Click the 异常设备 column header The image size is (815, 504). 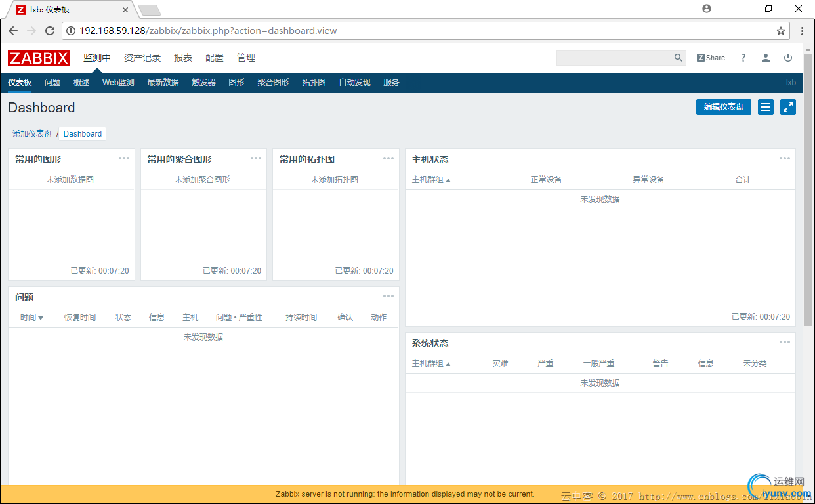click(648, 180)
